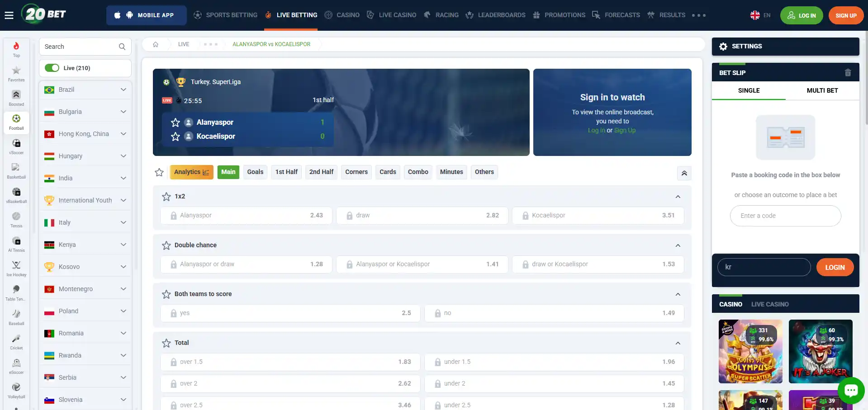Expand the Brazil leagues list

[85, 90]
